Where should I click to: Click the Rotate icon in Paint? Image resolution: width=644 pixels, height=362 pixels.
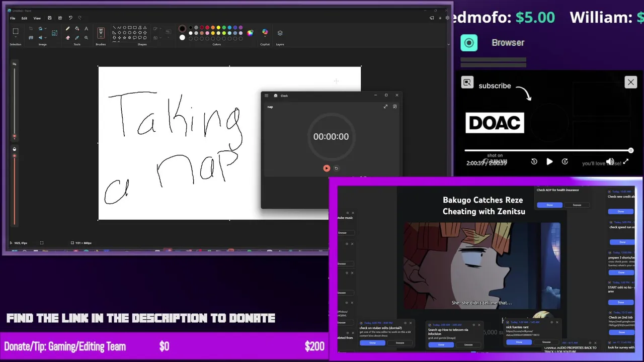(x=40, y=29)
